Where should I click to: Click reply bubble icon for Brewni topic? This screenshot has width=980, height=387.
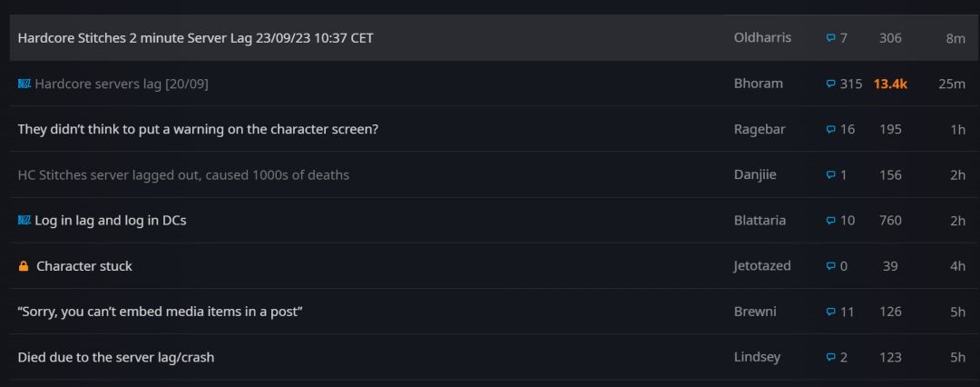coord(830,312)
